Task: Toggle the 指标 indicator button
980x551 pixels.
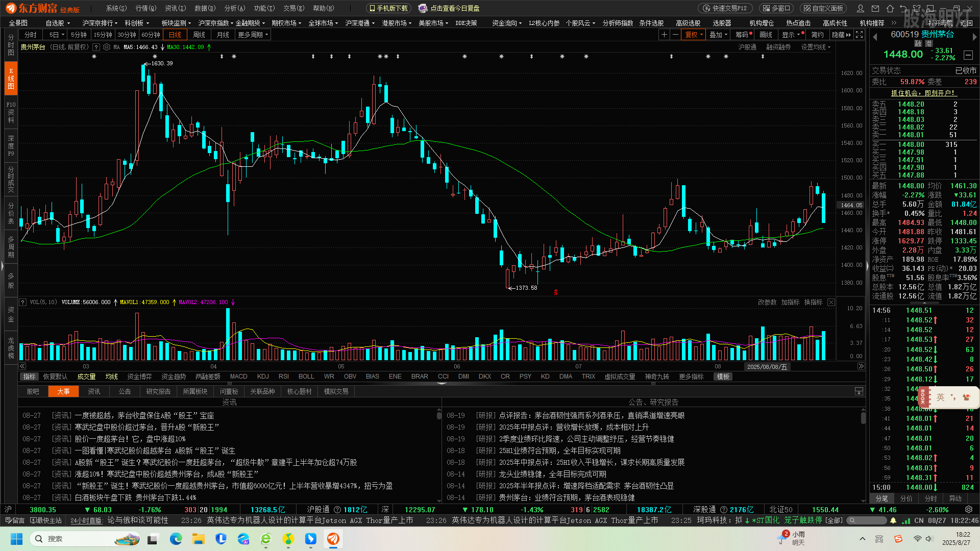Action: pyautogui.click(x=30, y=377)
